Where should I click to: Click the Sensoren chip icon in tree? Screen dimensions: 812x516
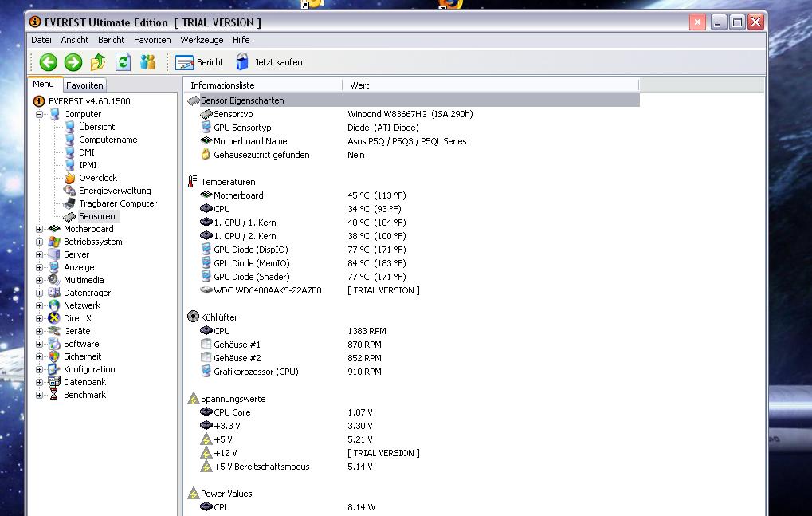pyautogui.click(x=70, y=217)
